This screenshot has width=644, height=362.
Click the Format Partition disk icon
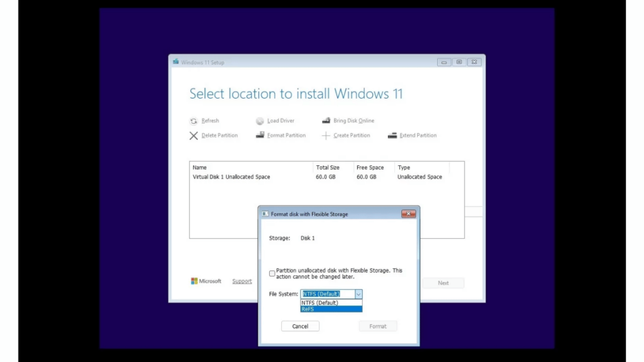point(260,135)
